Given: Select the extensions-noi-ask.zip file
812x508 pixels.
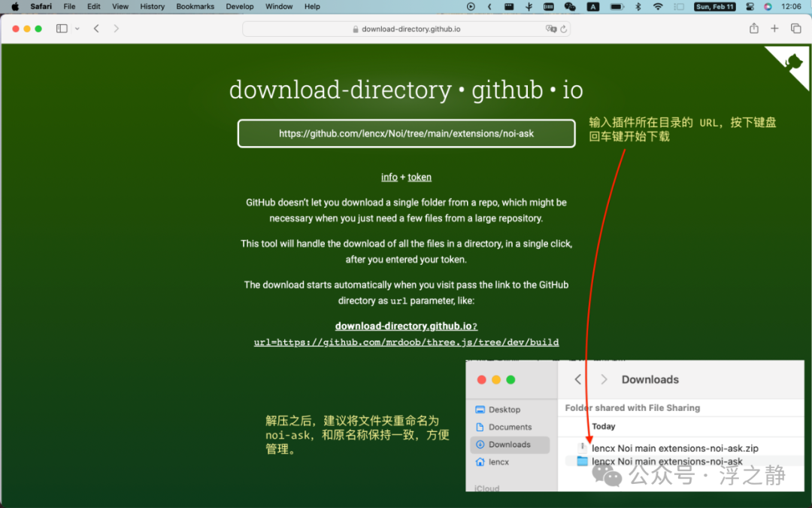Looking at the screenshot, I should click(x=674, y=449).
